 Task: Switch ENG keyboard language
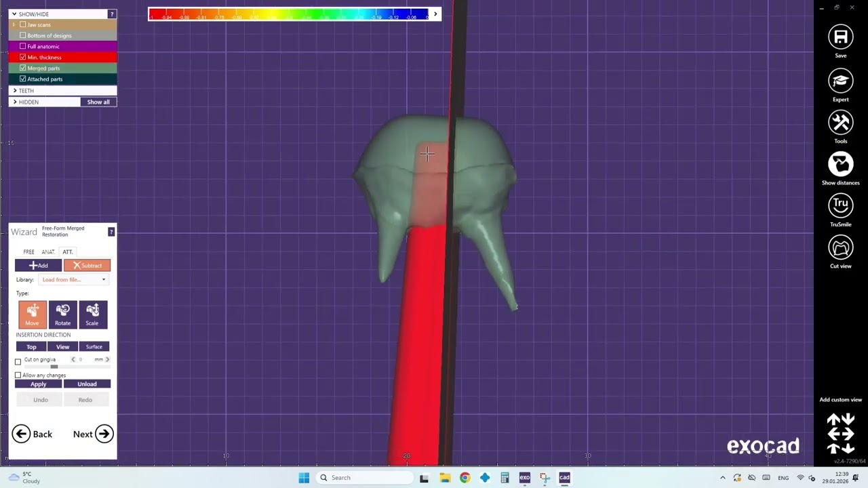pyautogui.click(x=783, y=478)
